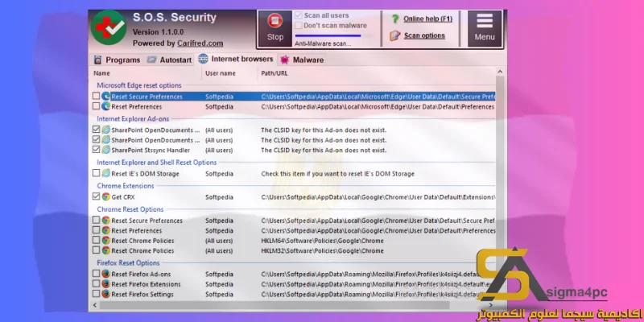
Task: Check Edge Reset Preferences checkbox
Action: [96, 106]
